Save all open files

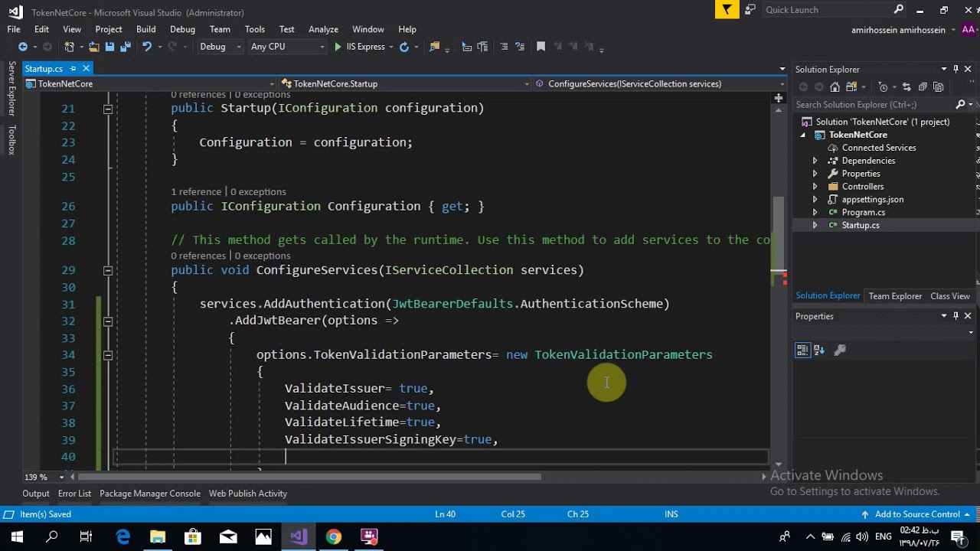tap(126, 47)
